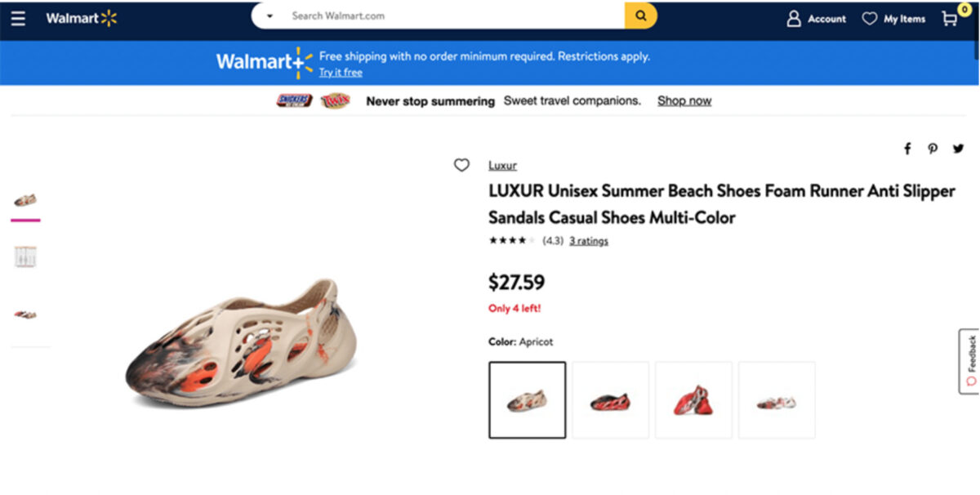Image resolution: width=980 pixels, height=495 pixels.
Task: Click the Luxur brand link
Action: tap(503, 166)
